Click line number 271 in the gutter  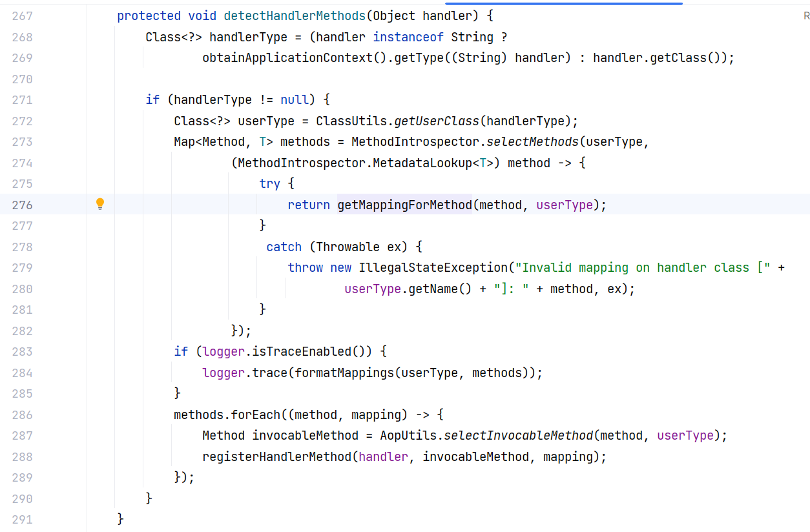(x=22, y=100)
